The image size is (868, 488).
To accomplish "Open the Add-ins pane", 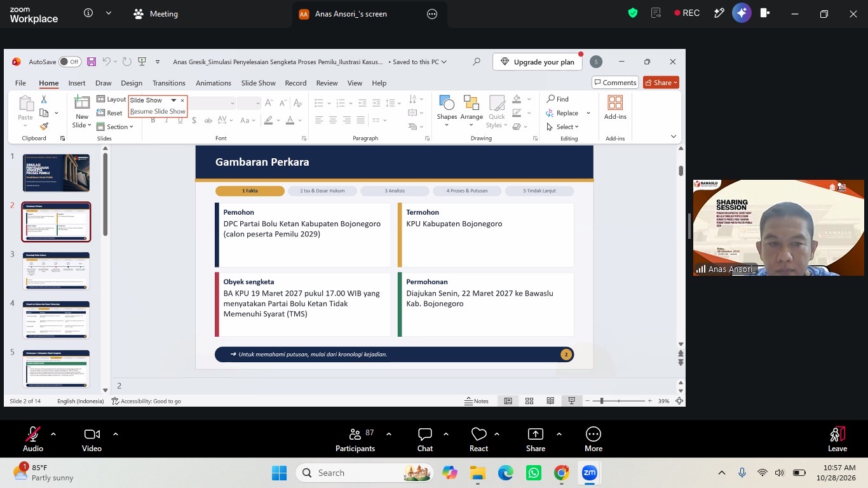I will (x=615, y=108).
